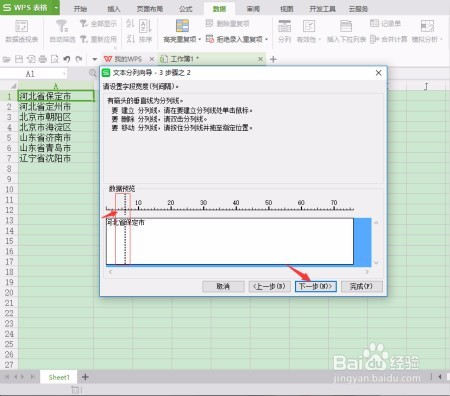450x396 pixels.
Task: Click the data preview vertical scrollbar down arrow
Action: tap(376, 262)
